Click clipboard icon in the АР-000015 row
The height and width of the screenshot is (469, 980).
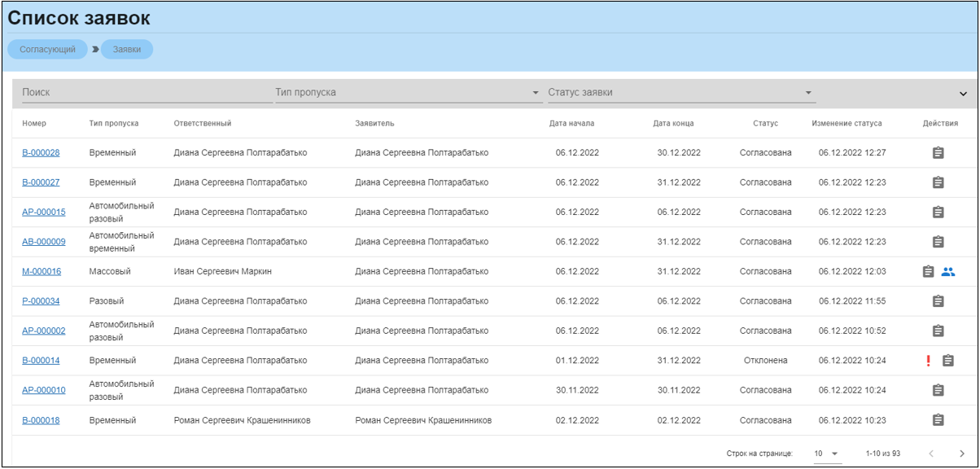938,213
